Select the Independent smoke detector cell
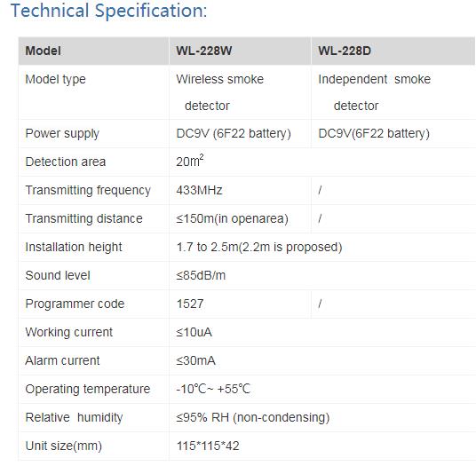Viewport: 476px width, 466px height. coord(393,92)
